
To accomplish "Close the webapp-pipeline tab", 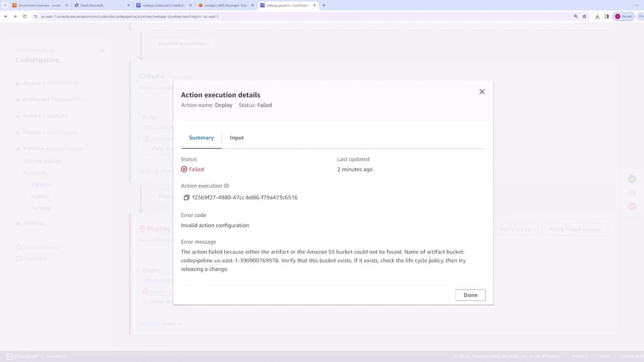I will (x=314, y=6).
